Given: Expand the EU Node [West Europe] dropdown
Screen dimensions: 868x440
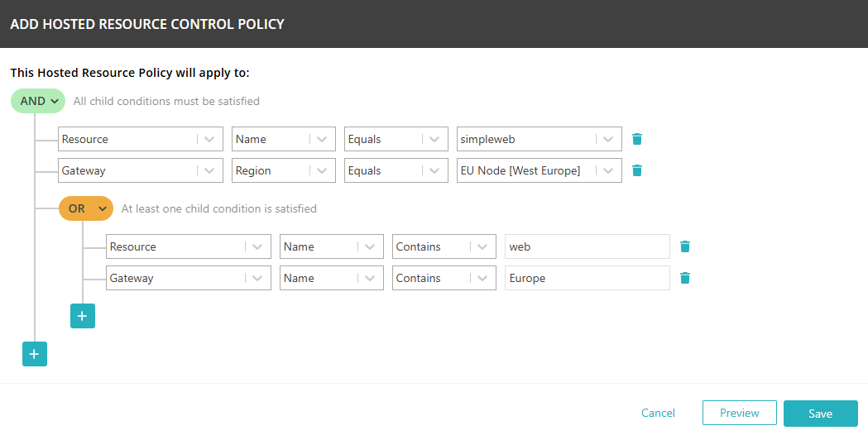Looking at the screenshot, I should click(608, 170).
